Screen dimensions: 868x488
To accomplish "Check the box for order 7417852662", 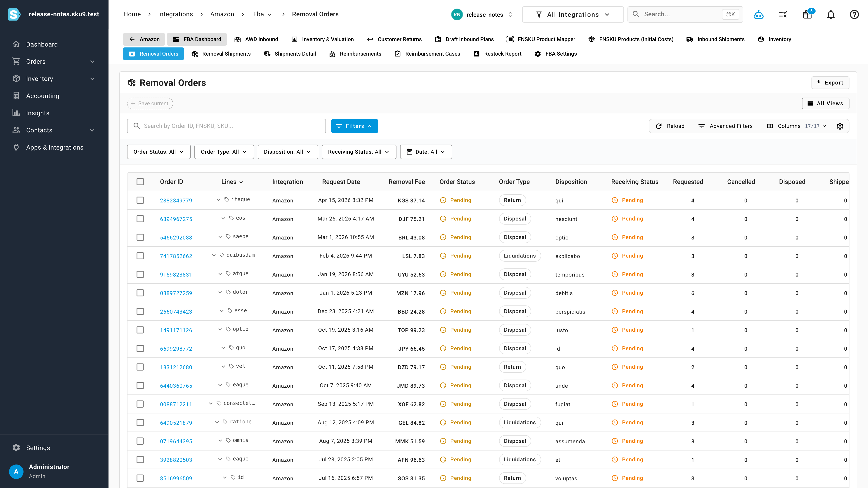I will pos(140,256).
